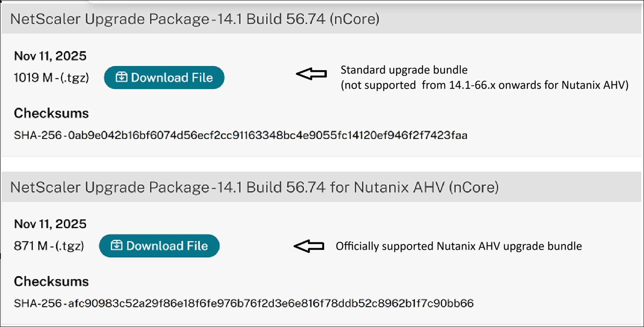Click the Nov 11, 2025 date under the Nutanix package

[49, 224]
